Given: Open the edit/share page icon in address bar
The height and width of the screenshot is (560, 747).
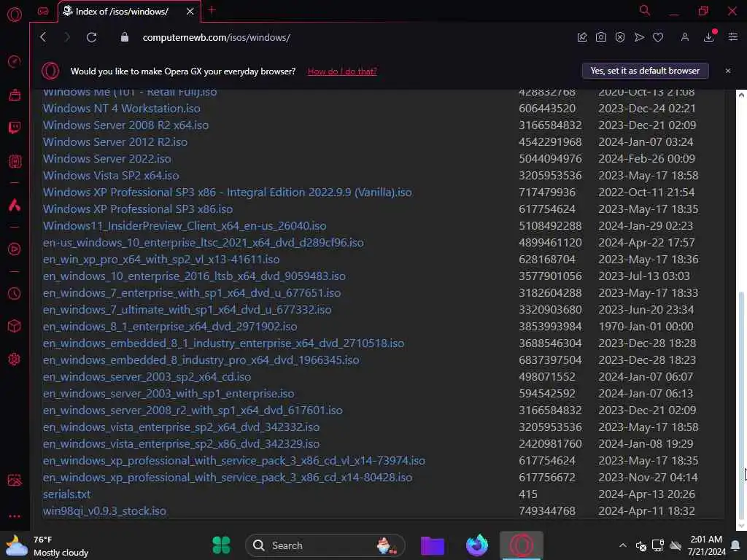Looking at the screenshot, I should (581, 37).
